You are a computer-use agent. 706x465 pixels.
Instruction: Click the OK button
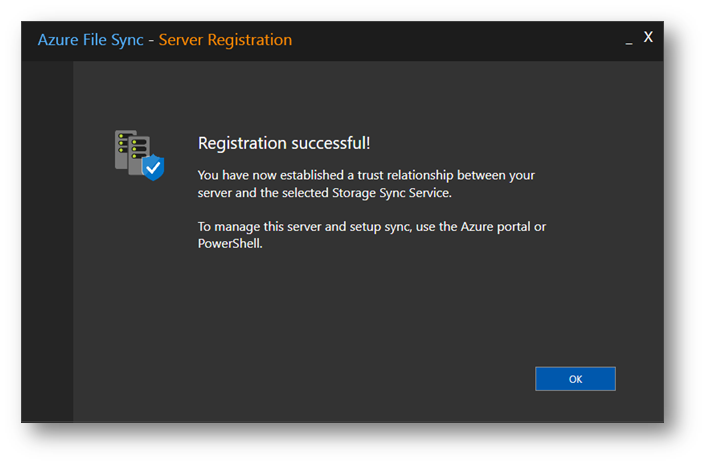click(x=575, y=379)
